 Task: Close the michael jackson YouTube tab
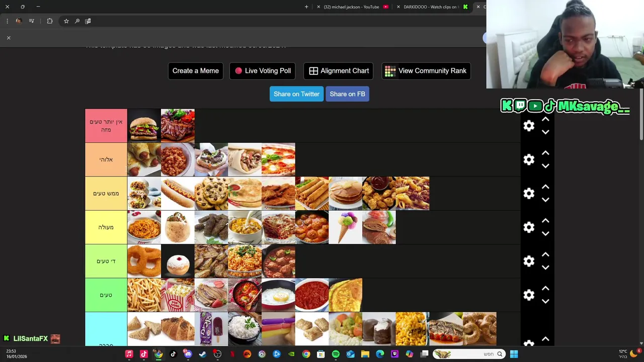(x=318, y=7)
